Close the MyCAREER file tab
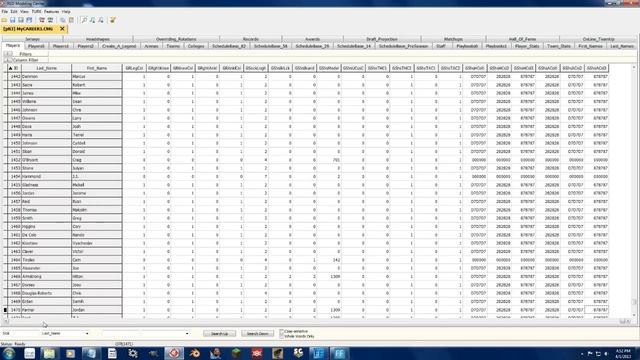Image resolution: width=640 pixels, height=360 pixels. coord(62,29)
